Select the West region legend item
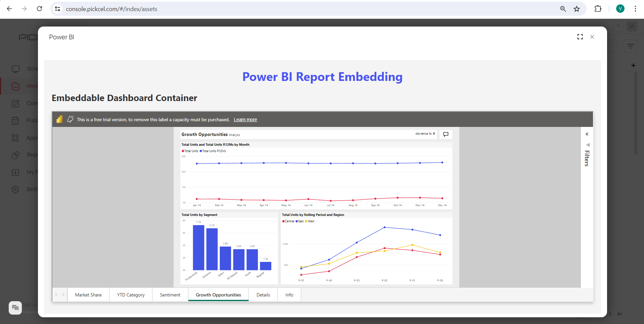The image size is (644, 324). point(310,221)
